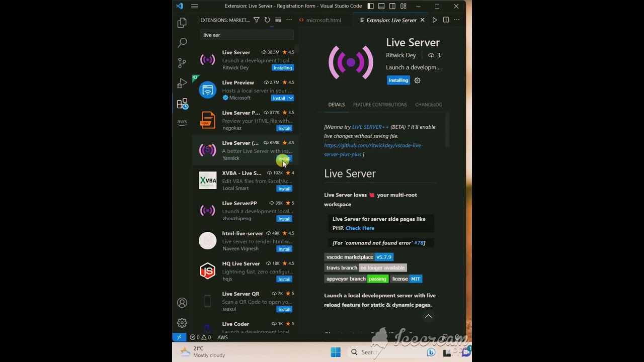Image resolution: width=644 pixels, height=362 pixels.
Task: Open the Accounts icon in activity bar
Action: [x=182, y=303]
